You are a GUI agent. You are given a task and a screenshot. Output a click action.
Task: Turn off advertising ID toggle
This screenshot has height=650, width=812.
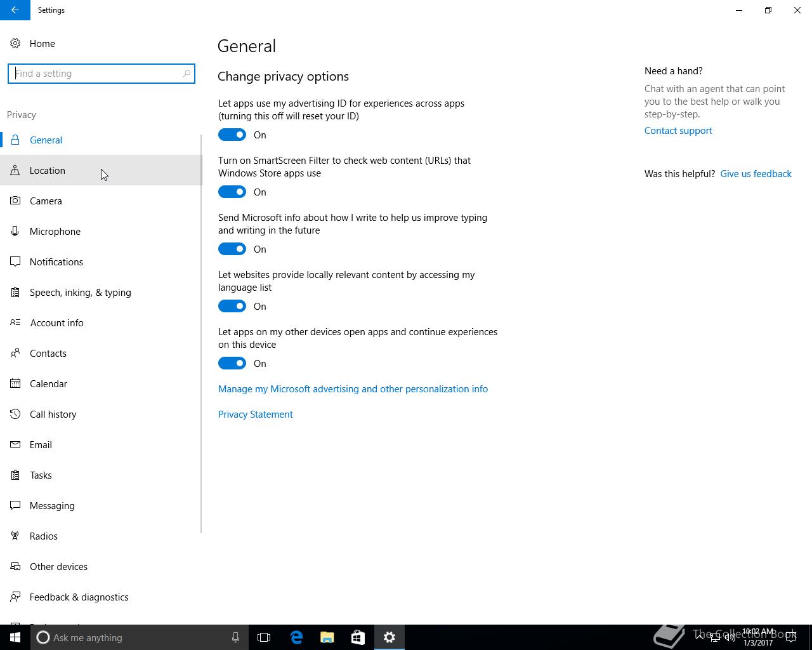tap(232, 135)
